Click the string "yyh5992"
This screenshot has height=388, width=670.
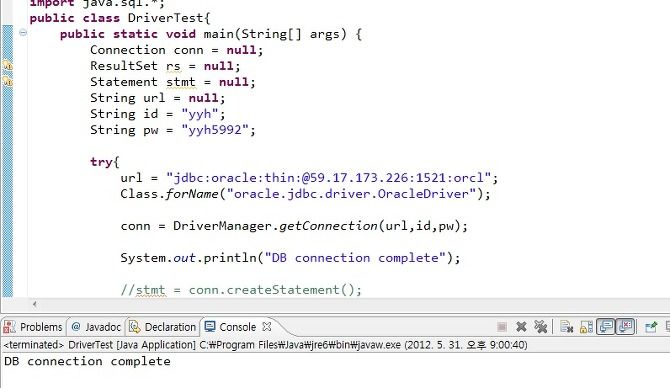click(x=215, y=130)
